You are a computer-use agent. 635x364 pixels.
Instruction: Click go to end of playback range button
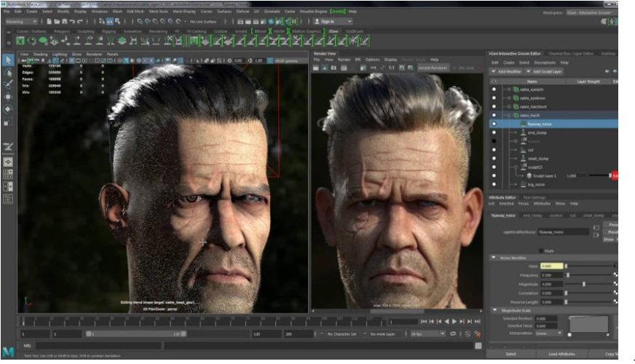[478, 322]
